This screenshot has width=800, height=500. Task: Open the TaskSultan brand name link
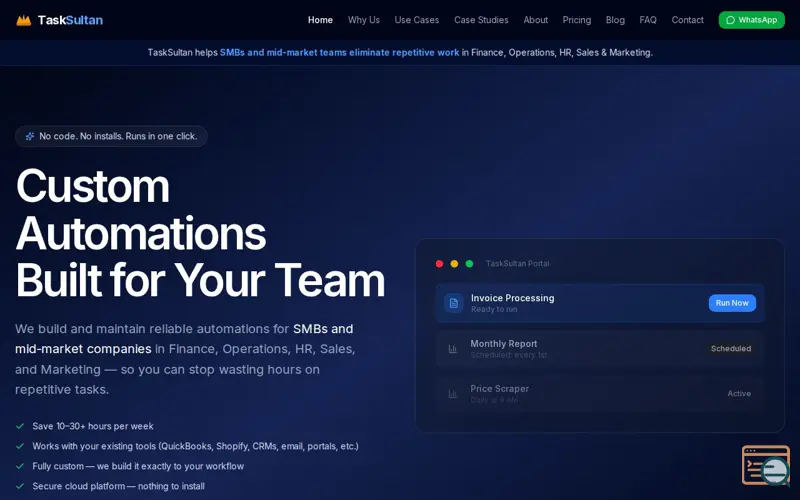[x=70, y=20]
